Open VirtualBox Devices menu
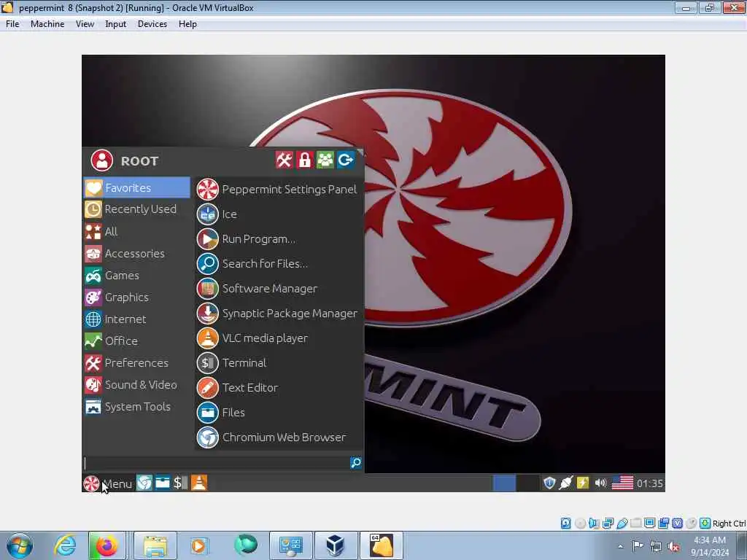Viewport: 747px width, 560px height. [x=152, y=24]
